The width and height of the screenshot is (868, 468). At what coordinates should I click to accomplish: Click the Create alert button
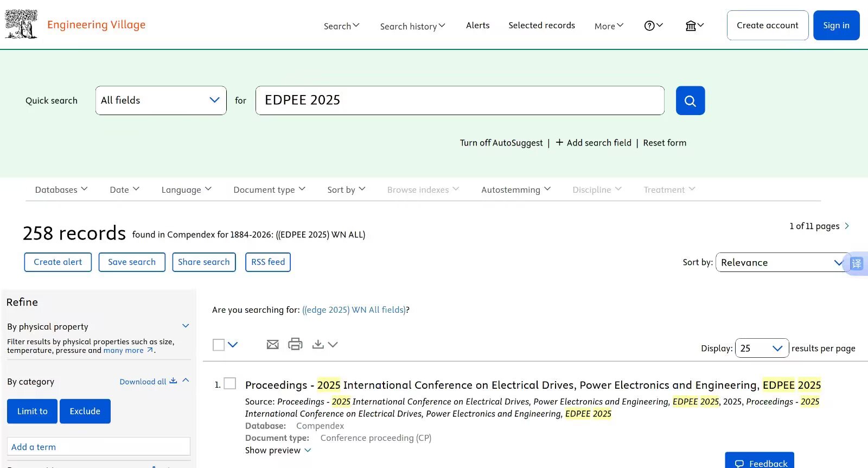coord(58,262)
